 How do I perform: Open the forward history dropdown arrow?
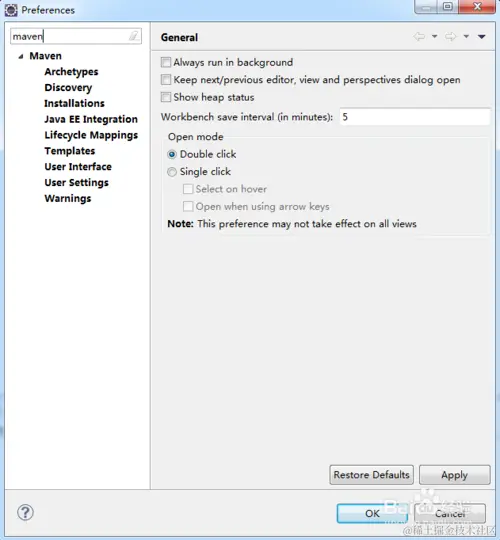(466, 36)
